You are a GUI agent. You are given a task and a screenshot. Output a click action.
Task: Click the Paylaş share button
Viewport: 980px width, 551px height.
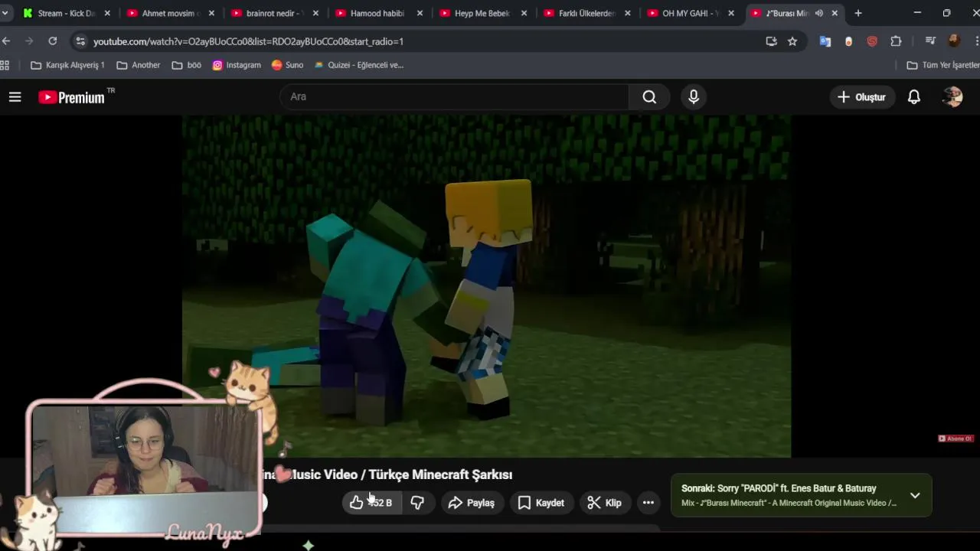click(x=472, y=503)
